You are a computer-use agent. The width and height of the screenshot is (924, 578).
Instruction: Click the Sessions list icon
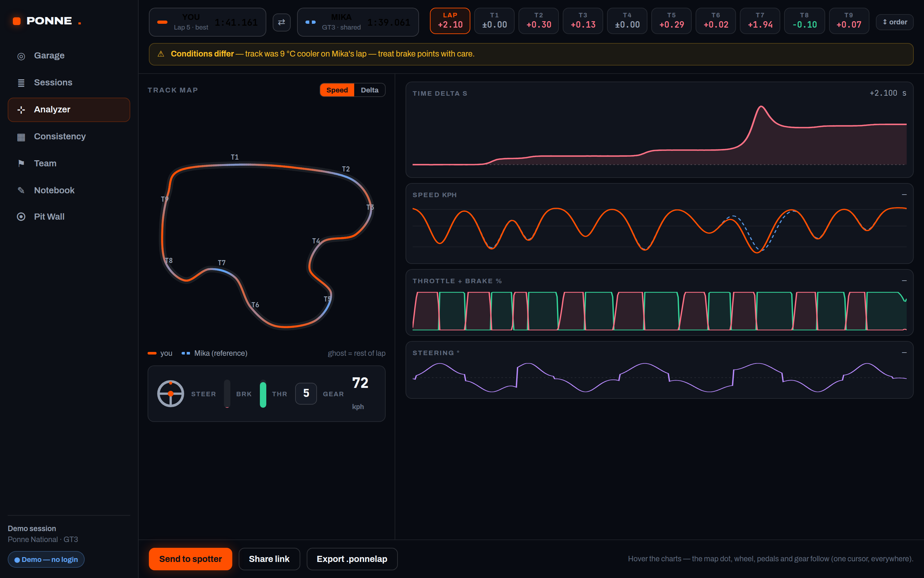pos(21,83)
